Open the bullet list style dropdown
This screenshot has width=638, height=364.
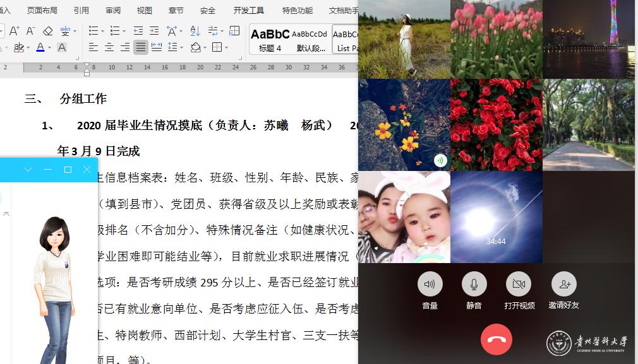click(x=102, y=31)
